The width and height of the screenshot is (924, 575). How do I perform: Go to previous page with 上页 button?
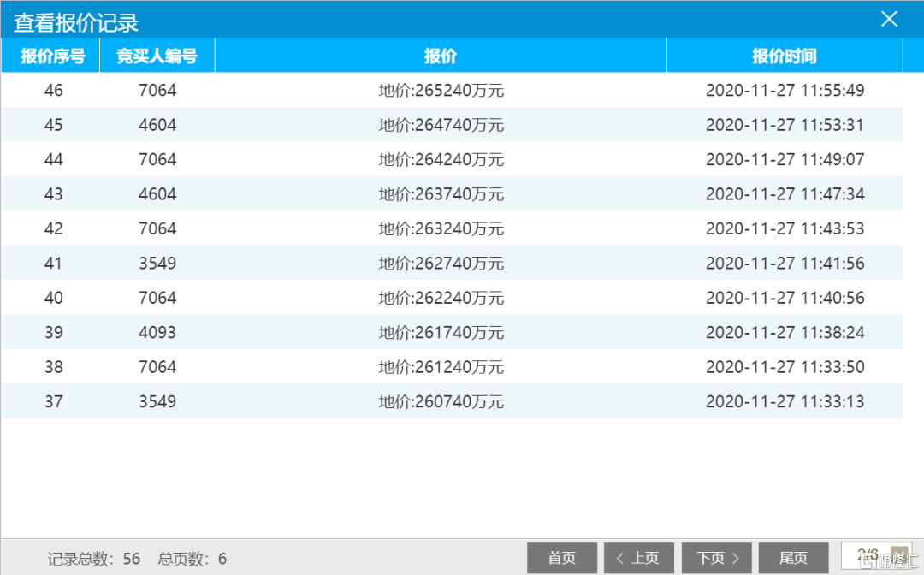[638, 558]
